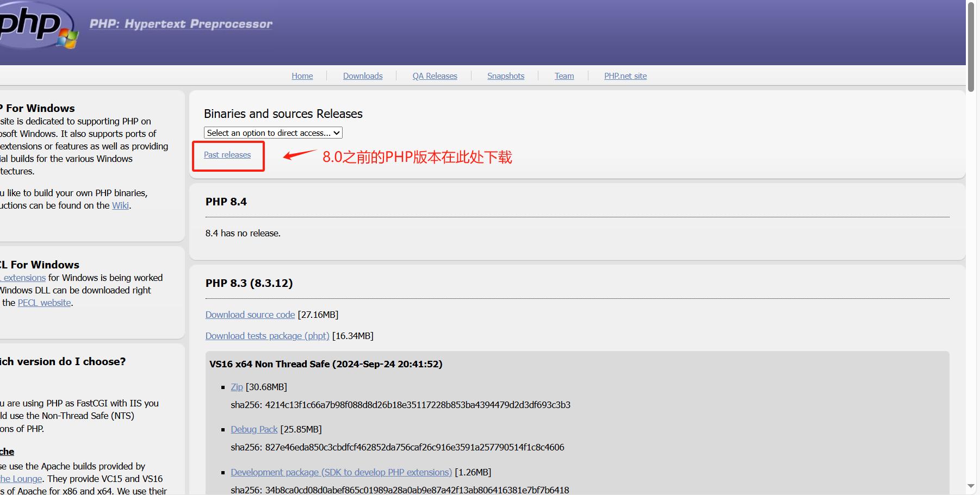The image size is (980, 495).
Task: Click the vertical scrollbar thumb
Action: 971,46
